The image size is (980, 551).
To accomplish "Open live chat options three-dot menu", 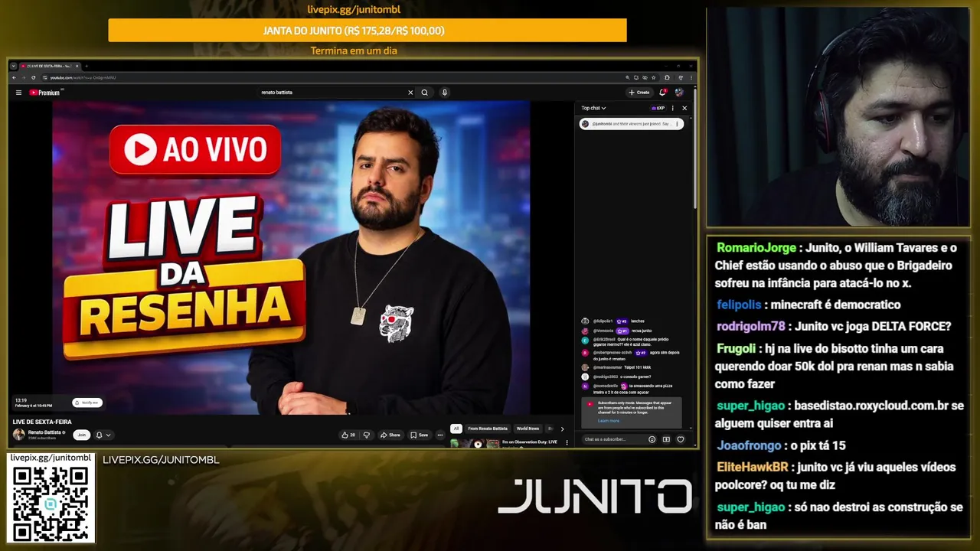I will pyautogui.click(x=673, y=108).
